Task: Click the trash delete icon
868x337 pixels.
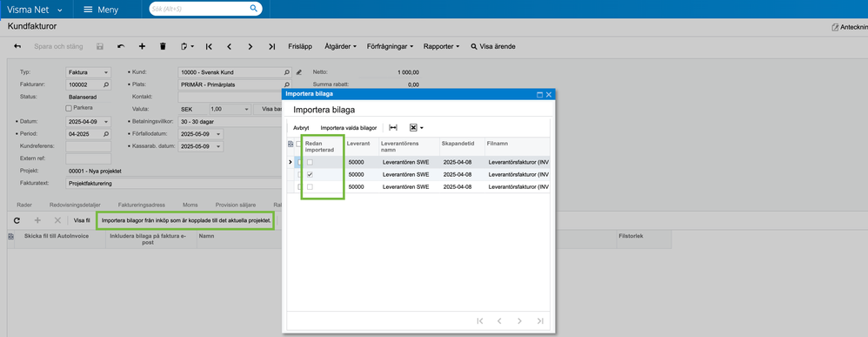Action: click(x=163, y=46)
